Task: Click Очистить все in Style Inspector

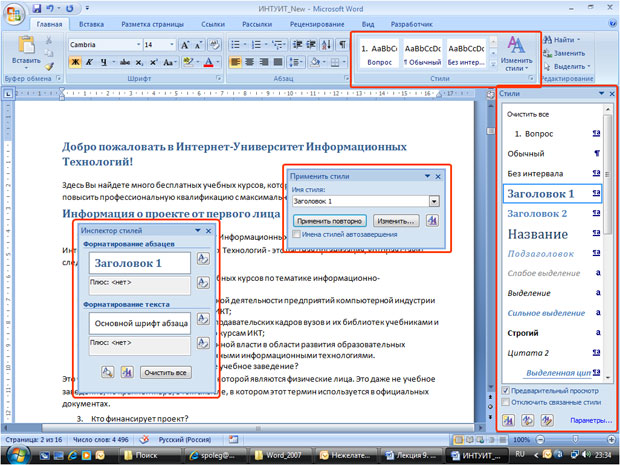Action: coord(165,372)
